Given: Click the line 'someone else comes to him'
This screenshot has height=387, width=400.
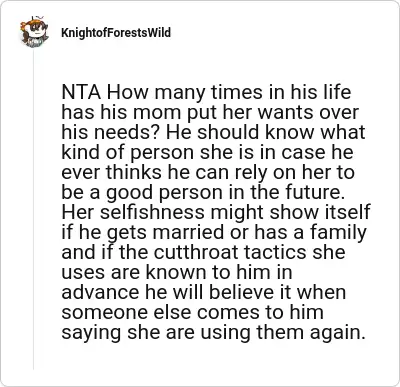Looking at the screenshot, I should click(192, 312).
